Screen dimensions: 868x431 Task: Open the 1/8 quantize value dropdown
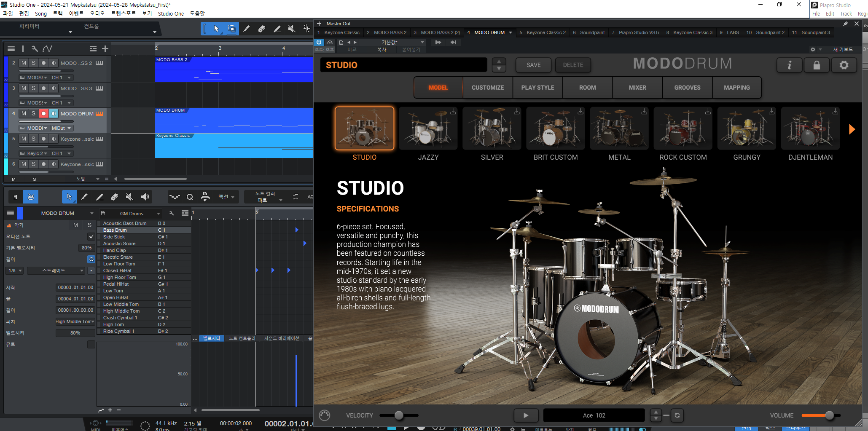pyautogui.click(x=15, y=270)
